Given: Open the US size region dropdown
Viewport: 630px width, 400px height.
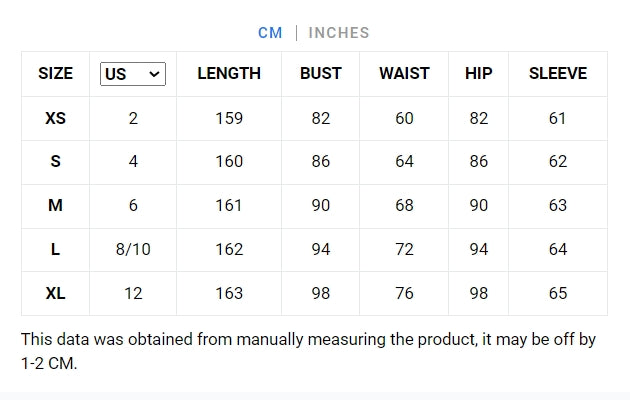Looking at the screenshot, I should [x=133, y=74].
